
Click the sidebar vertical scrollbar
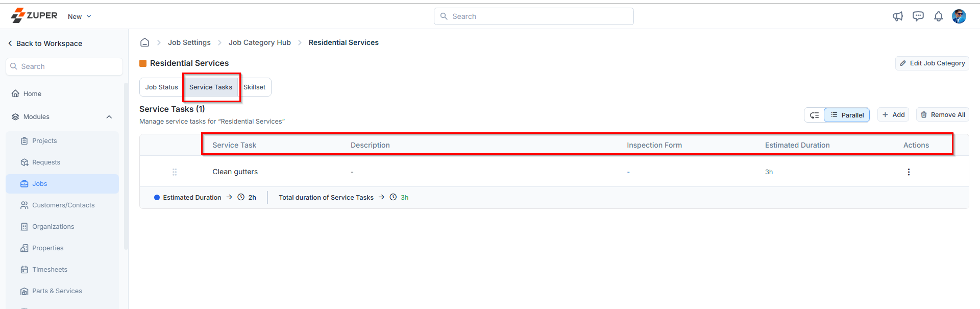coord(126,166)
